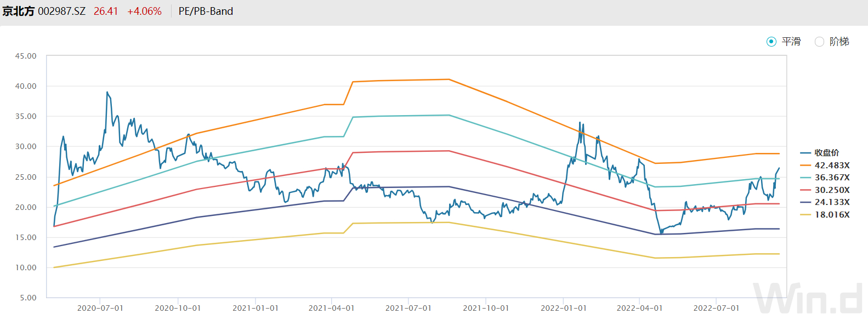Image resolution: width=868 pixels, height=319 pixels.
Task: Select the 平滑 radio button
Action: click(x=771, y=42)
